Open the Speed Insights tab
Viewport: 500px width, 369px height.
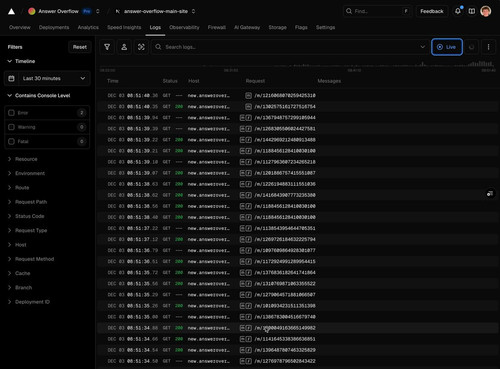pos(124,27)
